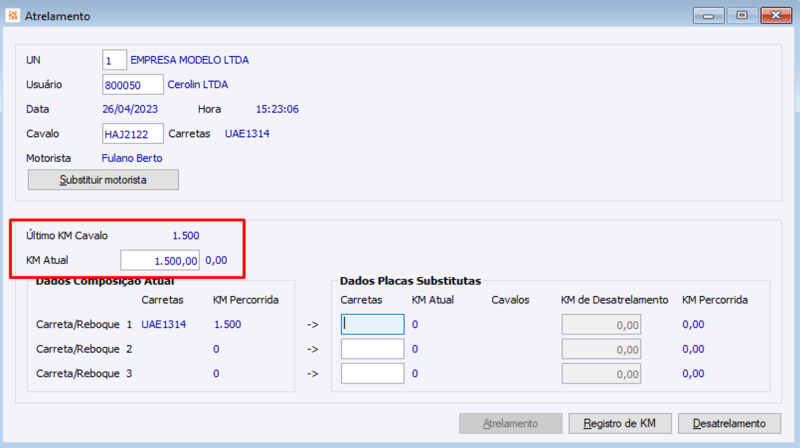The image size is (800, 448).
Task: Click the Usuário field containing 800050
Action: [133, 85]
